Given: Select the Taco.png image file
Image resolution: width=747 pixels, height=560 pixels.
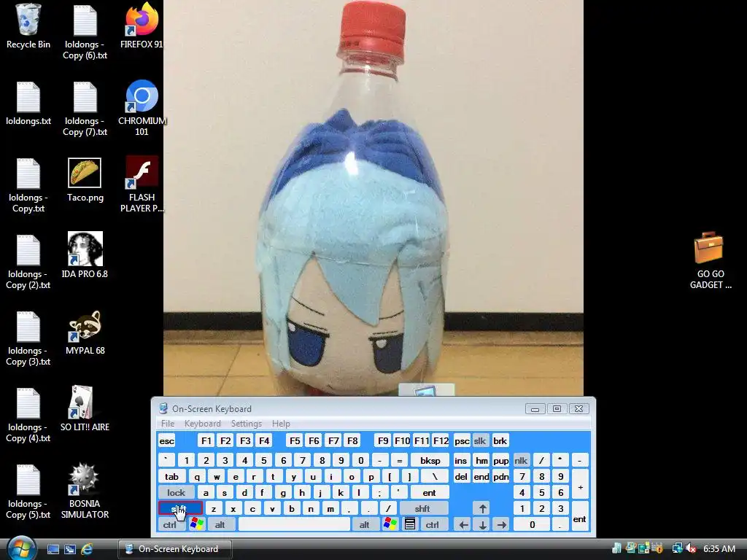Looking at the screenshot, I should pos(85,179).
